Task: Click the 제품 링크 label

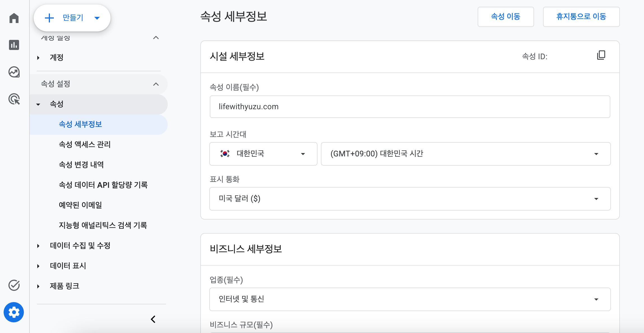Action: pyautogui.click(x=65, y=286)
